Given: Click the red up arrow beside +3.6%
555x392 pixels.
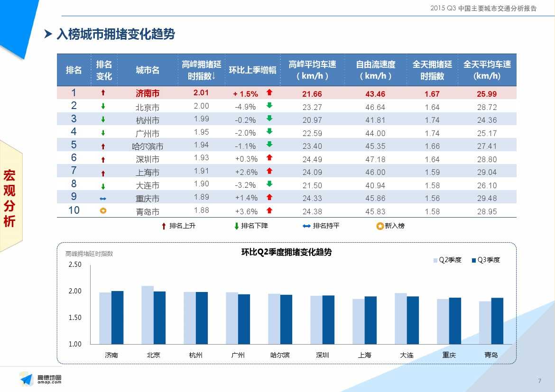Looking at the screenshot, I should (x=269, y=211).
